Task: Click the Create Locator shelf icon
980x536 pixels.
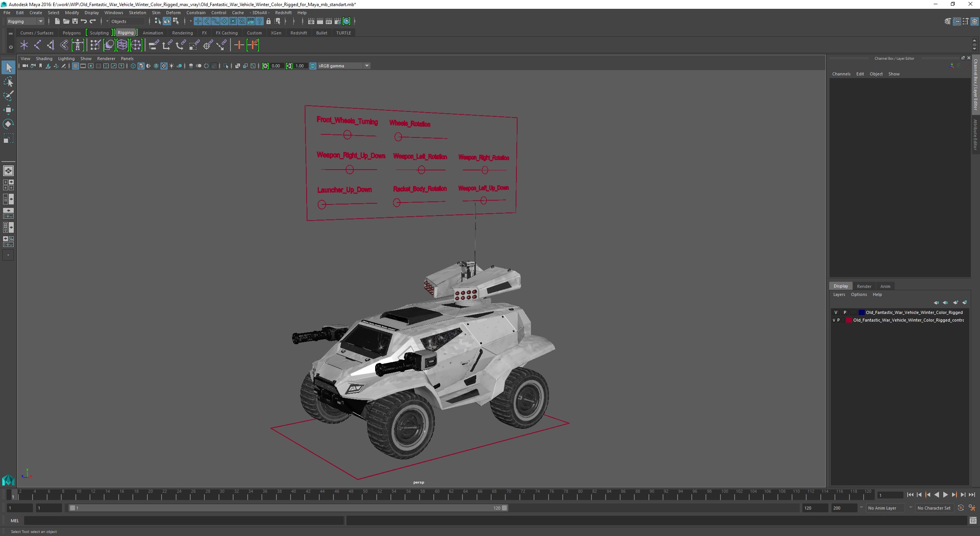Action: tap(24, 45)
